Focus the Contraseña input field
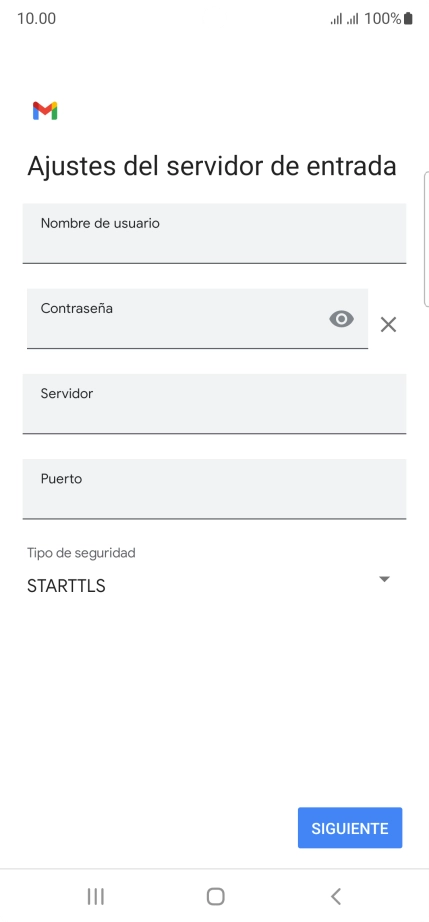The height and width of the screenshot is (922, 429). coord(197,319)
